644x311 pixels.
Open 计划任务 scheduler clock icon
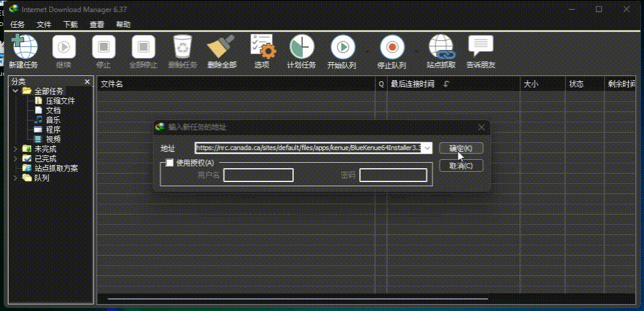[x=302, y=46]
